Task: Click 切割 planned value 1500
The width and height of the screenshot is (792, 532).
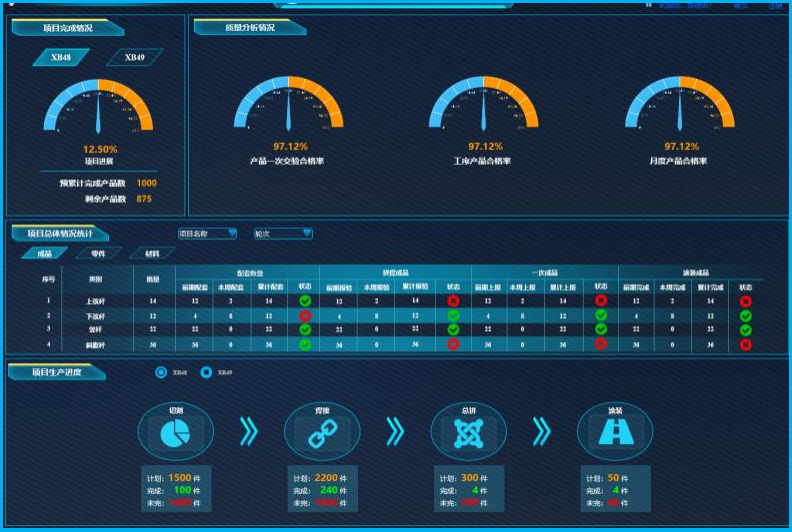Action: coord(180,477)
